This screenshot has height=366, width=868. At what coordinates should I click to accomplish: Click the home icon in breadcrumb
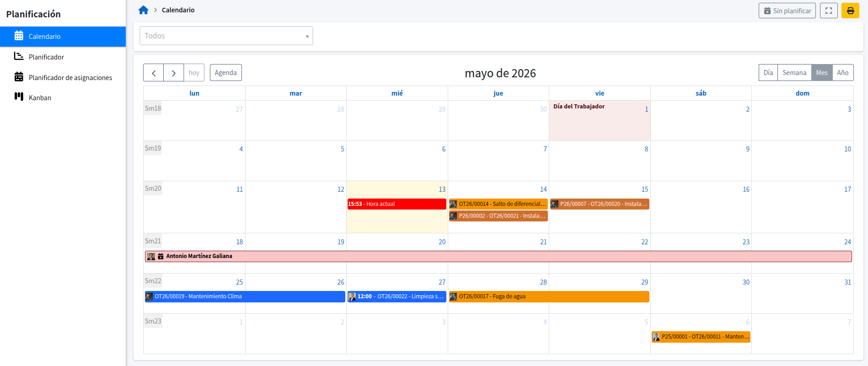pos(144,10)
